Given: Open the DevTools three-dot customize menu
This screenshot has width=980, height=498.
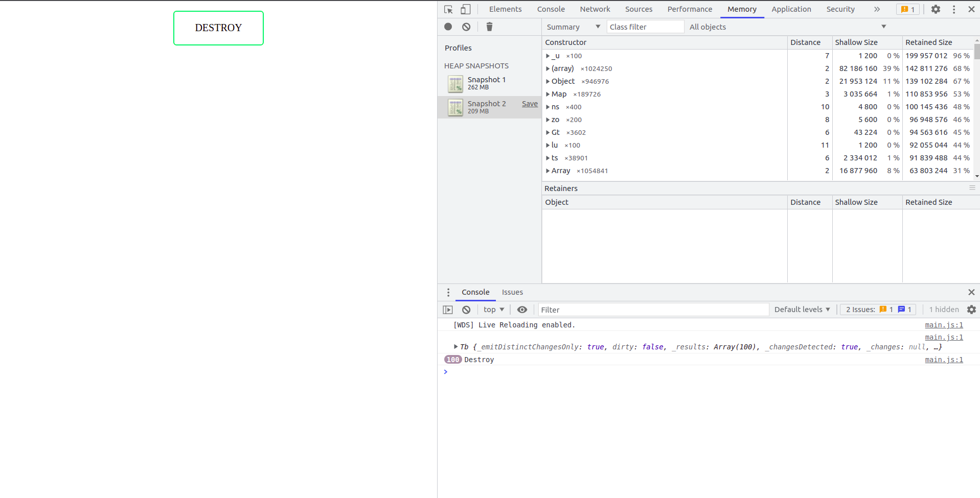Looking at the screenshot, I should coord(954,9).
